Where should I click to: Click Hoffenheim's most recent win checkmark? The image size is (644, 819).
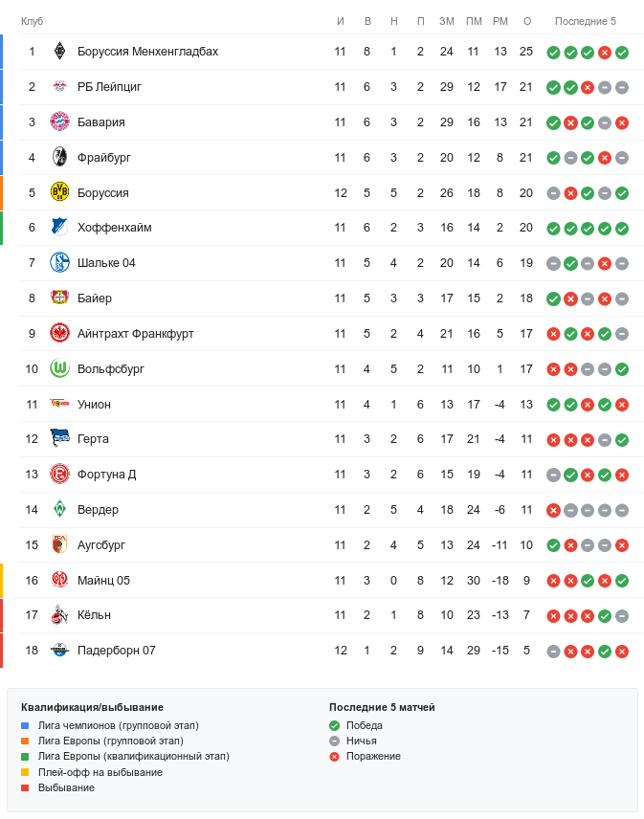click(622, 229)
